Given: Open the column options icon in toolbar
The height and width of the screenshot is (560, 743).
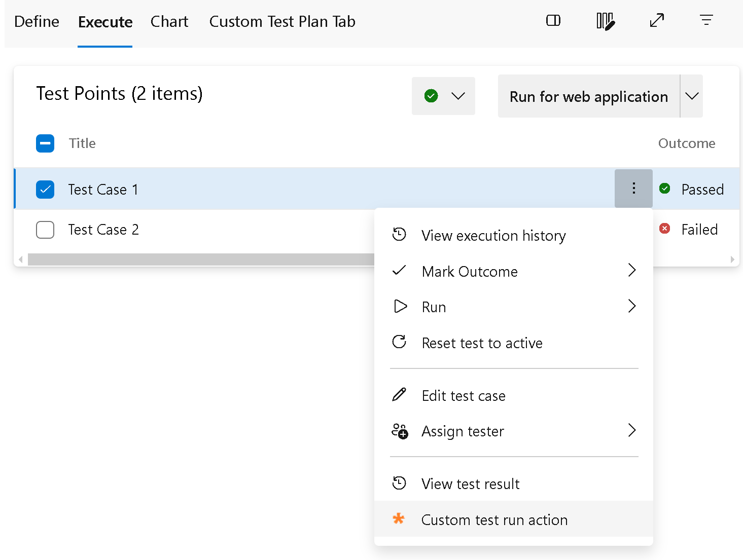Looking at the screenshot, I should click(x=606, y=21).
